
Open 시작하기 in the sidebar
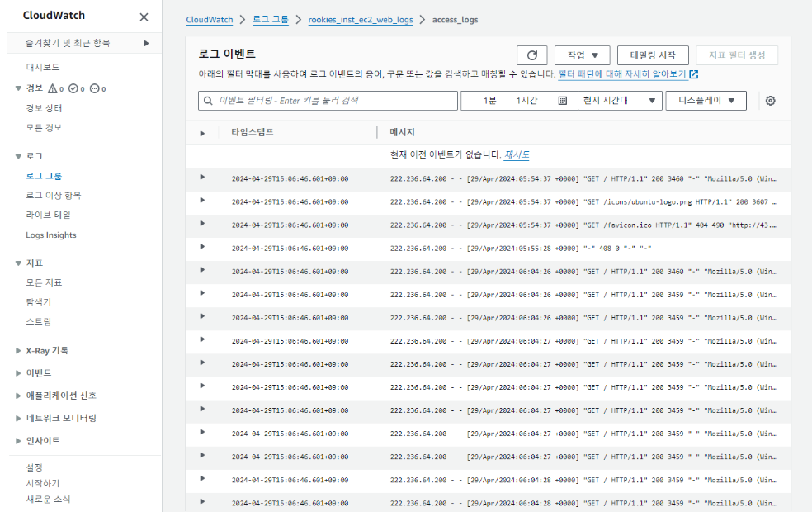pos(43,483)
